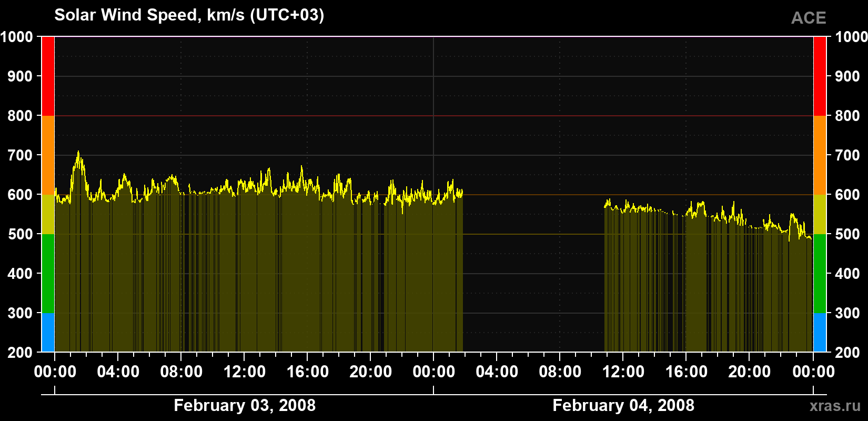Click the 800 label on left axis

(21, 116)
